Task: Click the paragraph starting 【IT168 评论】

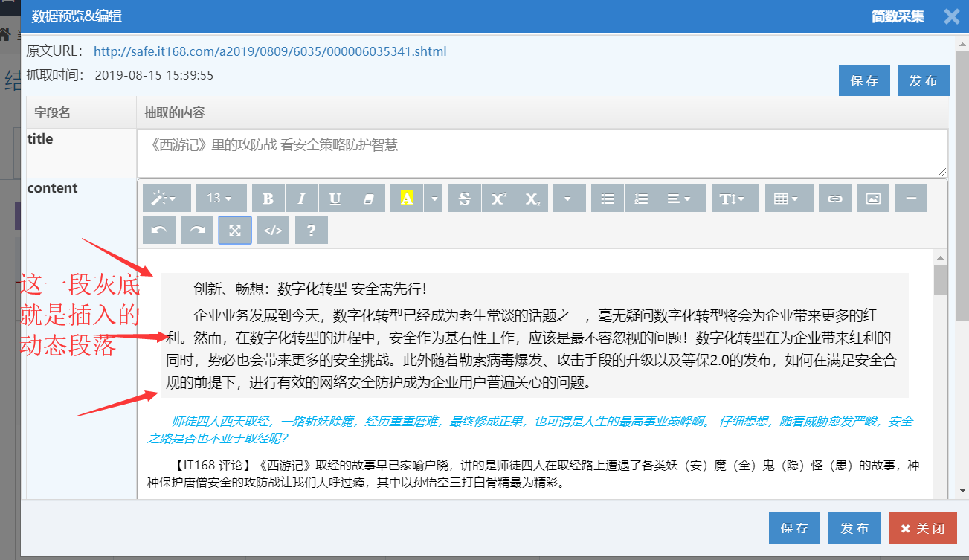Action: click(x=534, y=474)
